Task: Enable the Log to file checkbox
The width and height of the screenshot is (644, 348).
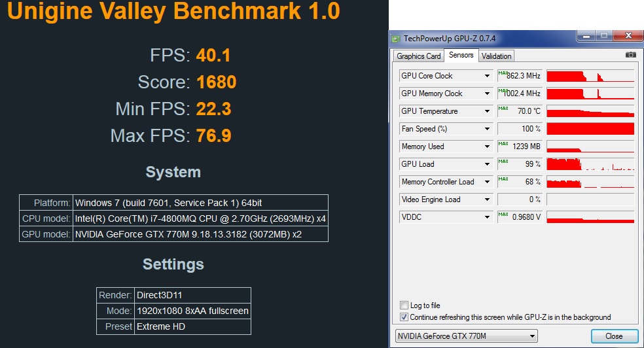Action: coord(404,305)
